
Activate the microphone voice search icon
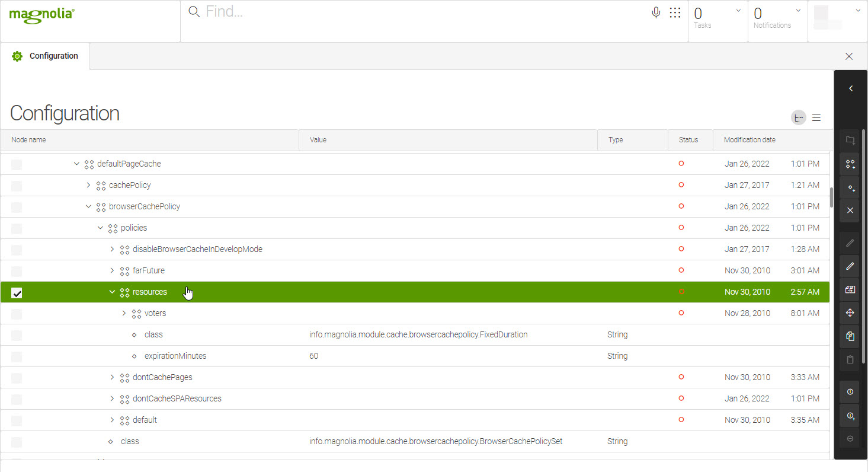(x=656, y=12)
